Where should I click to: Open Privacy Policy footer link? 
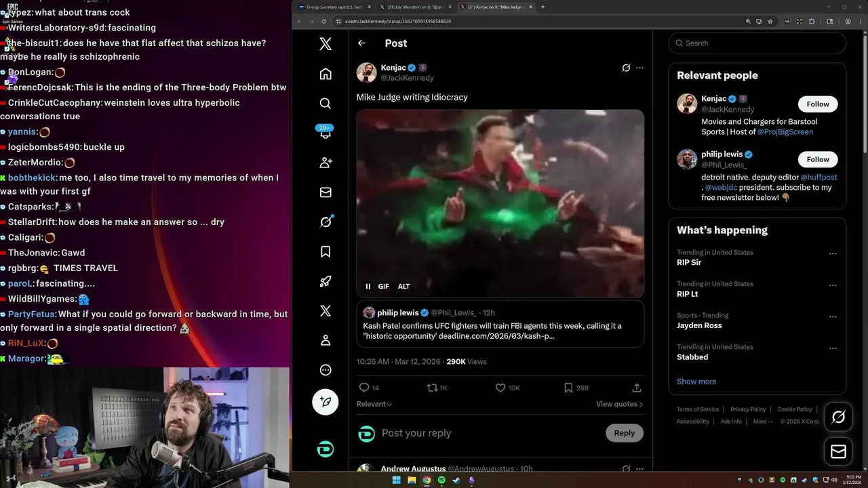[x=748, y=409]
